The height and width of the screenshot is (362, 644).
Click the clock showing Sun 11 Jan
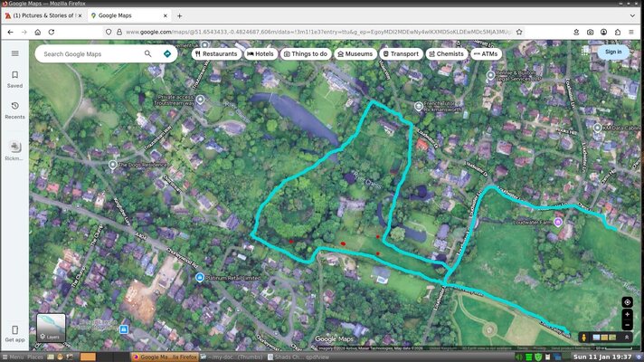(x=602, y=357)
